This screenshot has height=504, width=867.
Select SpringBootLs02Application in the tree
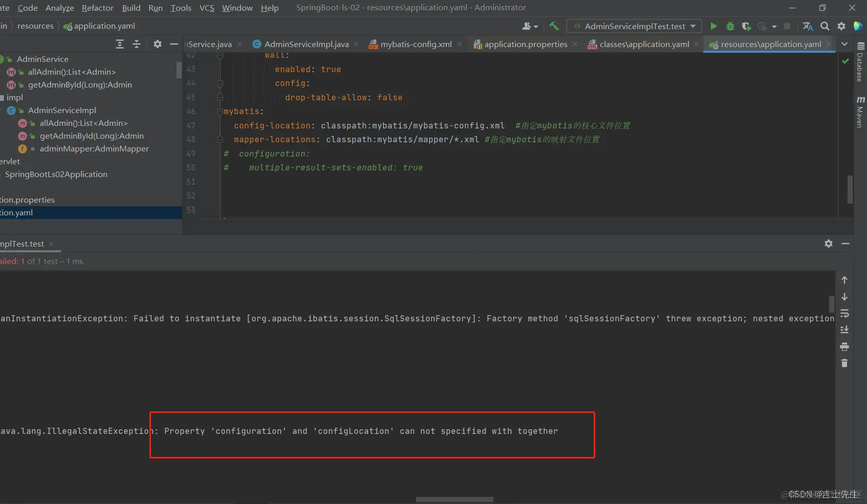[56, 174]
